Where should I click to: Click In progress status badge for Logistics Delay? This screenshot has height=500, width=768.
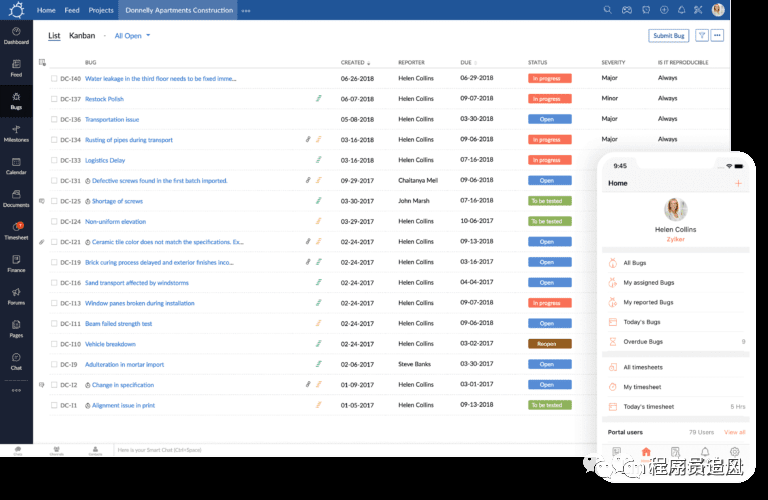click(550, 160)
